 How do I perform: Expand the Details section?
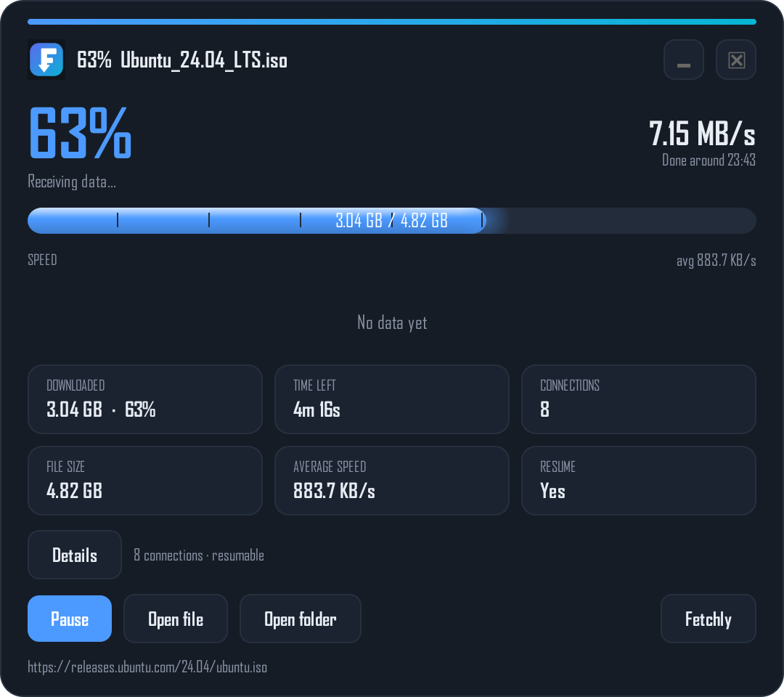pyautogui.click(x=75, y=555)
